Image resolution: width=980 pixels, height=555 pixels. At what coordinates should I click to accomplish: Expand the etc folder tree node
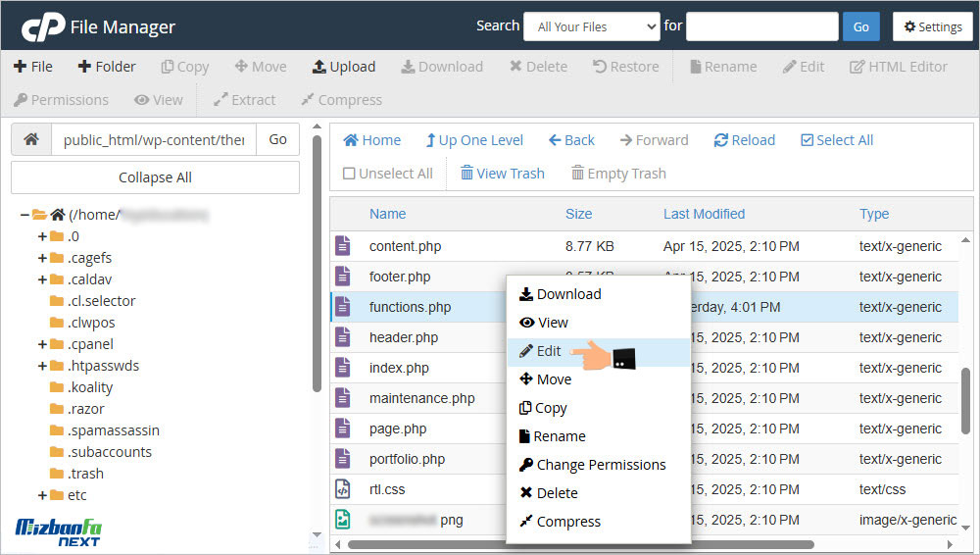click(42, 495)
